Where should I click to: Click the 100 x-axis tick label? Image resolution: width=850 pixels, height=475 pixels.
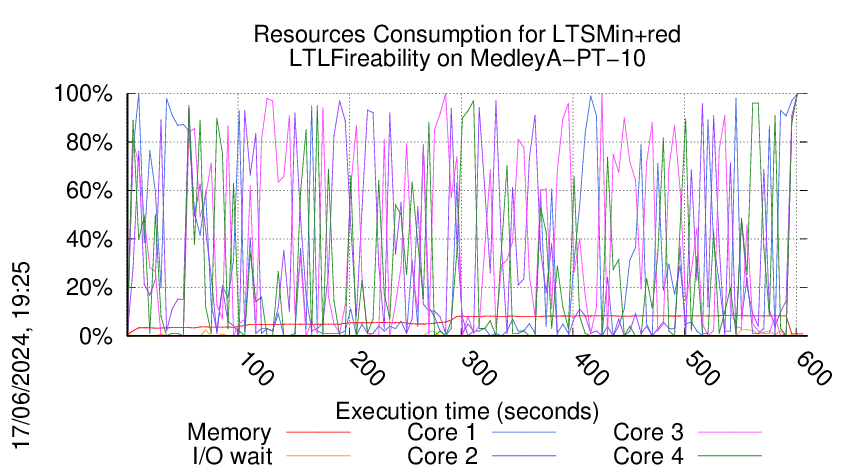[256, 369]
